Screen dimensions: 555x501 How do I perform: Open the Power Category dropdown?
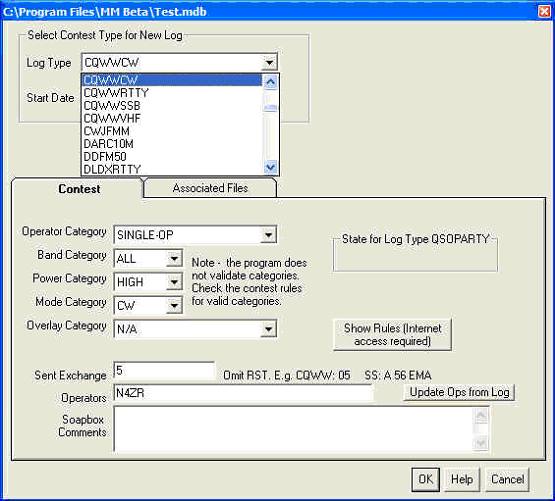(x=174, y=282)
